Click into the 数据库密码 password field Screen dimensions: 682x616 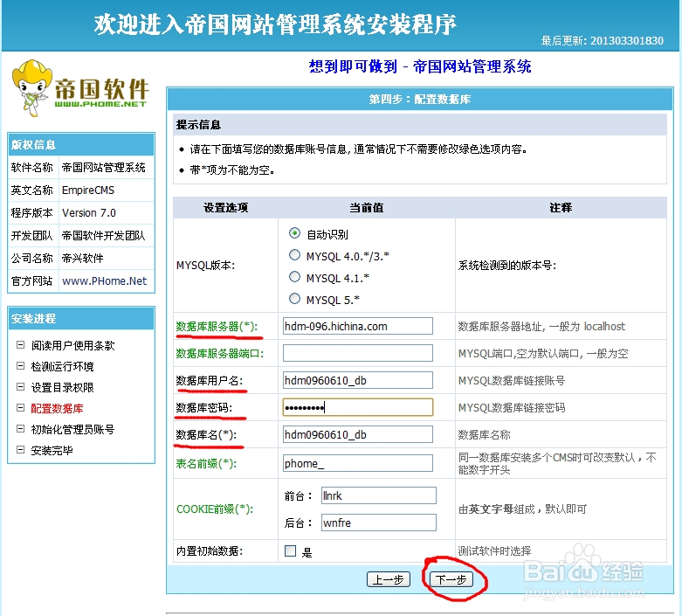click(357, 407)
